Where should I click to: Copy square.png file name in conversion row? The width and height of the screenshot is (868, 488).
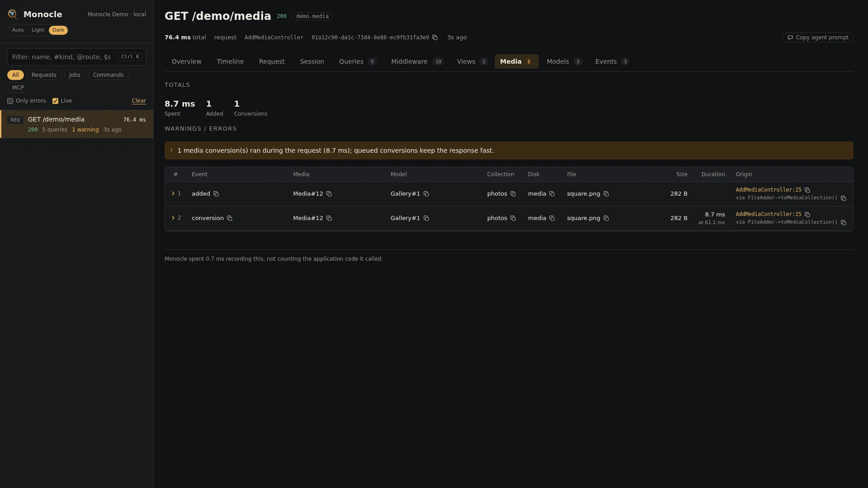[606, 218]
